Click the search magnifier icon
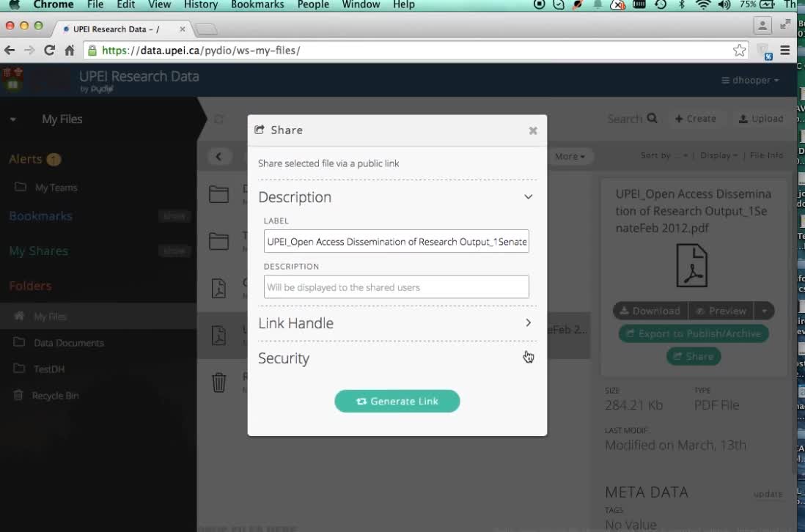Screen dimensions: 805x532 point(652,119)
